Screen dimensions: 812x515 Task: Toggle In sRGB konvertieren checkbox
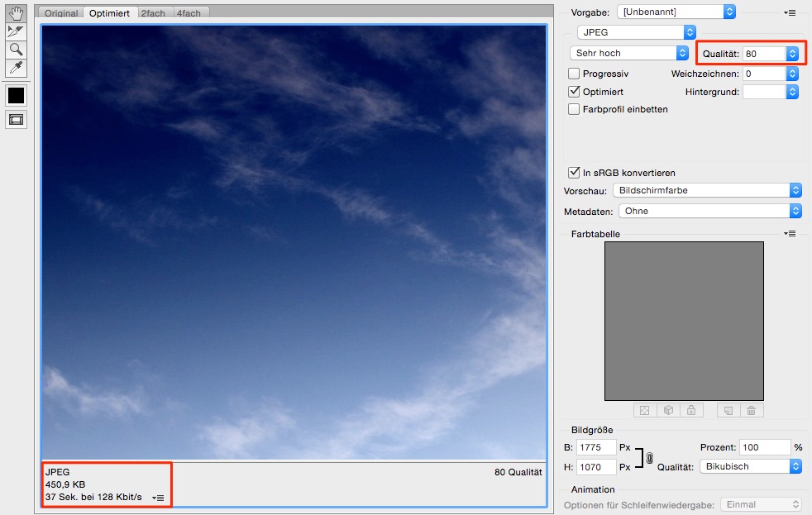click(x=574, y=173)
